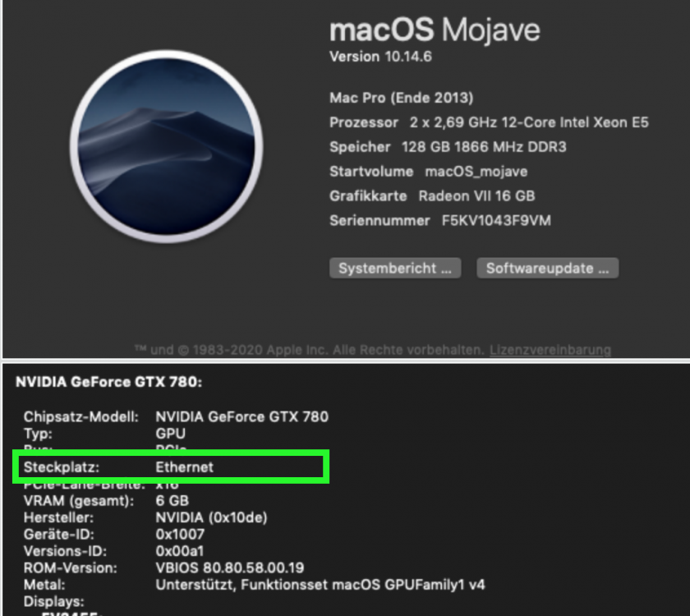This screenshot has width=690, height=616.
Task: Select Geräte-ID value 0x1007
Action: tap(180, 534)
